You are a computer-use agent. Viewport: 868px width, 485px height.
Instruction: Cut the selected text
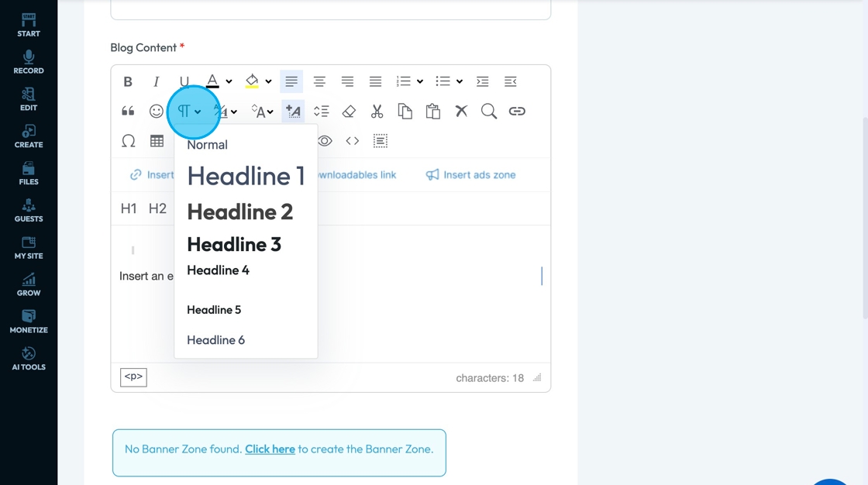[x=377, y=112]
